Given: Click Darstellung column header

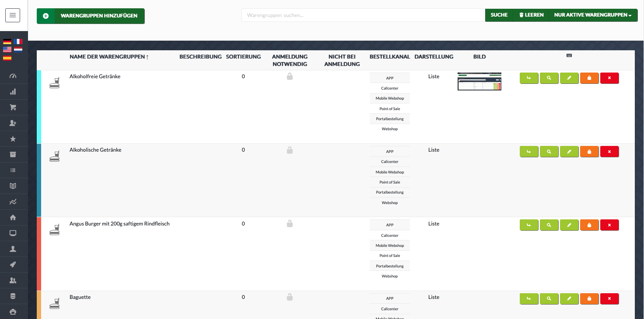Looking at the screenshot, I should tap(434, 57).
